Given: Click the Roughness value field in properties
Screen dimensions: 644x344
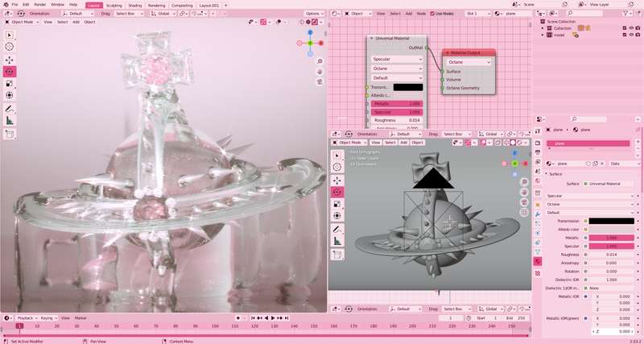Looking at the screenshot, I should (612, 255).
